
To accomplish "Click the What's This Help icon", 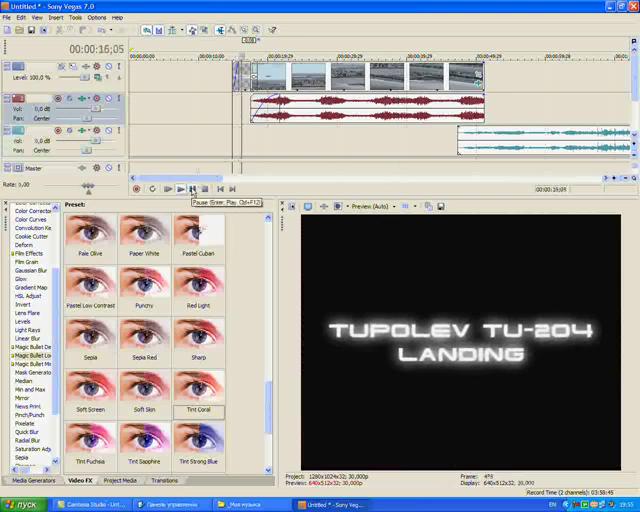I will pos(272,30).
